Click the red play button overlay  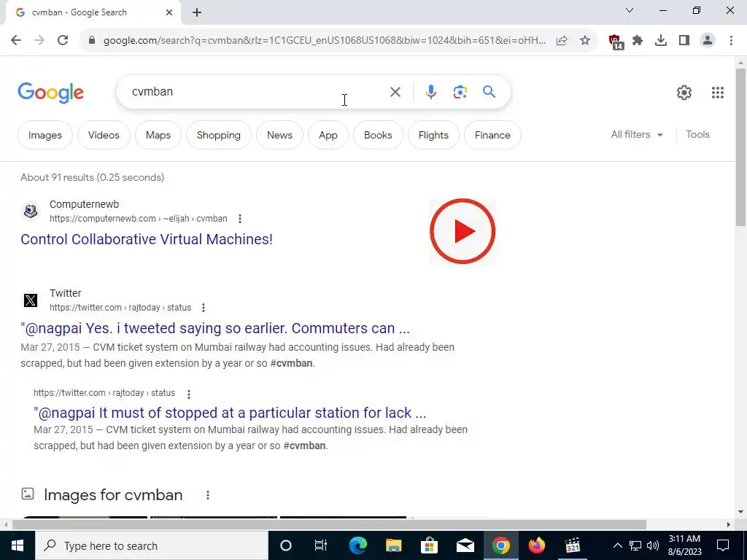point(462,231)
